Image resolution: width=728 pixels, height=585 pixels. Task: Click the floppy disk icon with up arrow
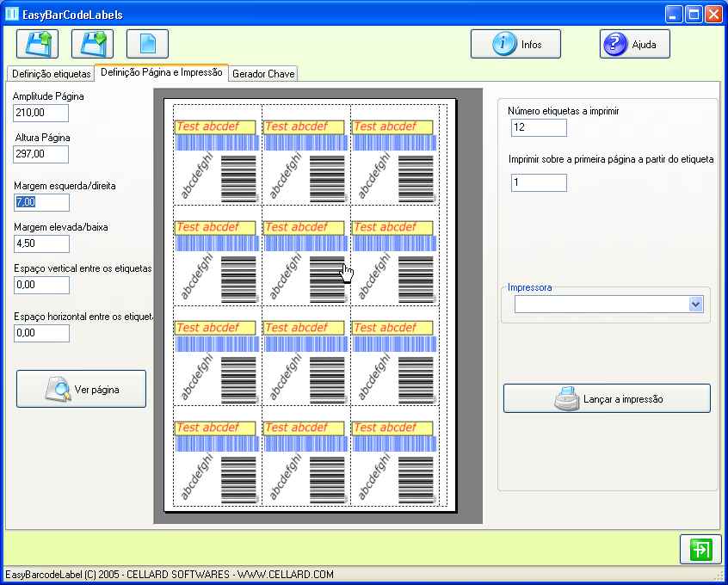[x=37, y=43]
